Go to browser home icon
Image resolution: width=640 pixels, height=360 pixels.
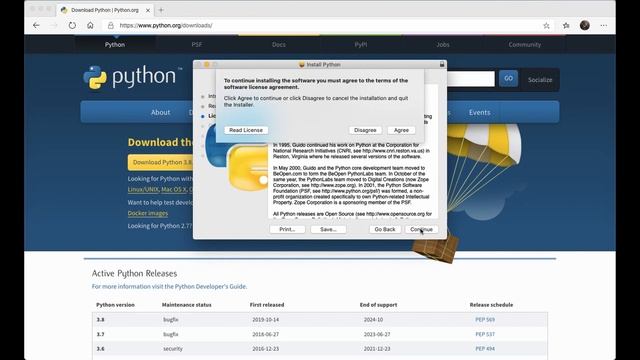point(90,25)
